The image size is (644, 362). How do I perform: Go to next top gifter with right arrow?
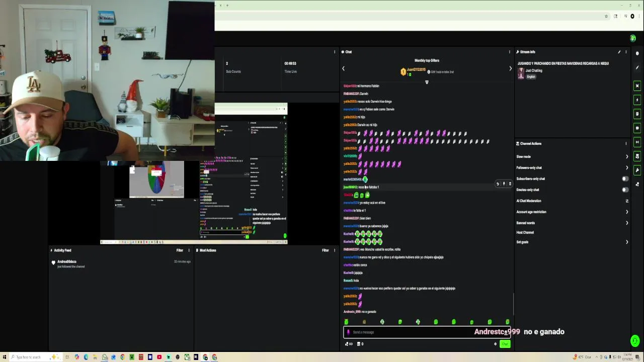point(510,69)
